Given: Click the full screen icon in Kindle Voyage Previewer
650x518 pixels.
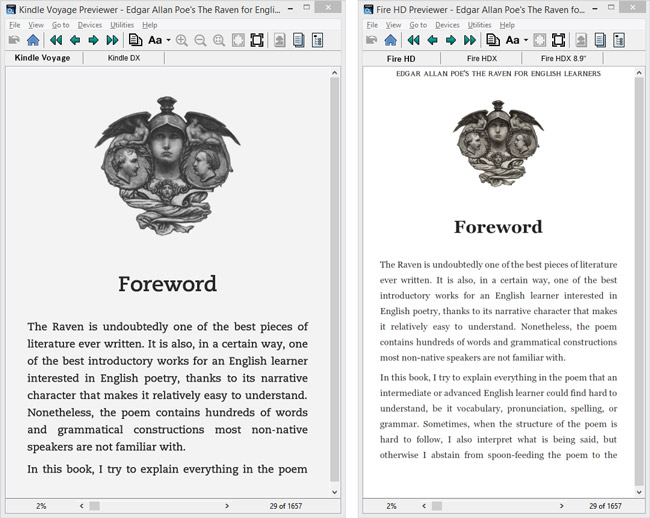Looking at the screenshot, I should [257, 40].
